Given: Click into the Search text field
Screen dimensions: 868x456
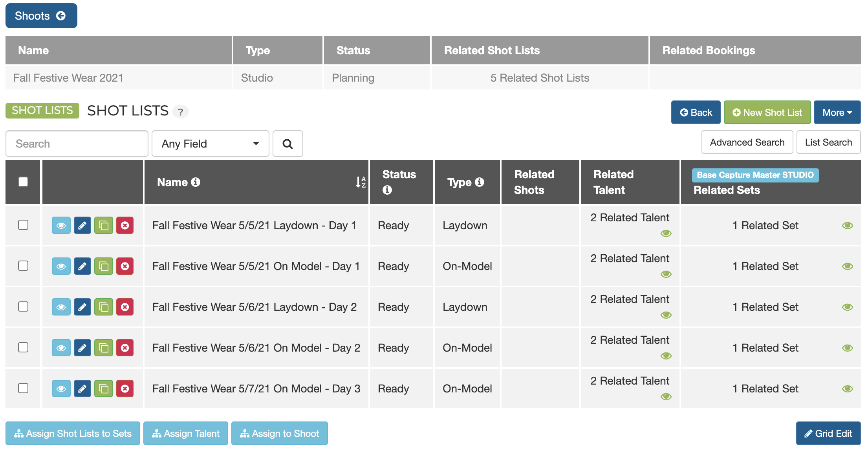Looking at the screenshot, I should (x=77, y=144).
